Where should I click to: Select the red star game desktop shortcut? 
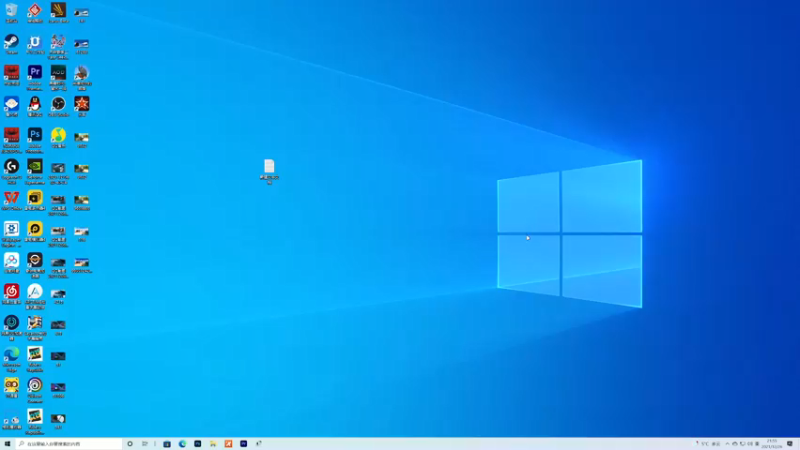pyautogui.click(x=82, y=107)
